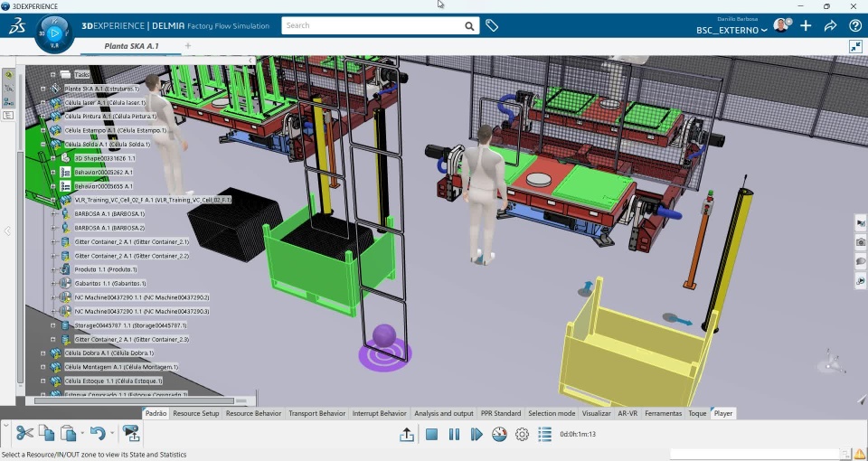Viewport: 868px width, 461px height.
Task: Click the step forward simulation button
Action: (x=476, y=435)
